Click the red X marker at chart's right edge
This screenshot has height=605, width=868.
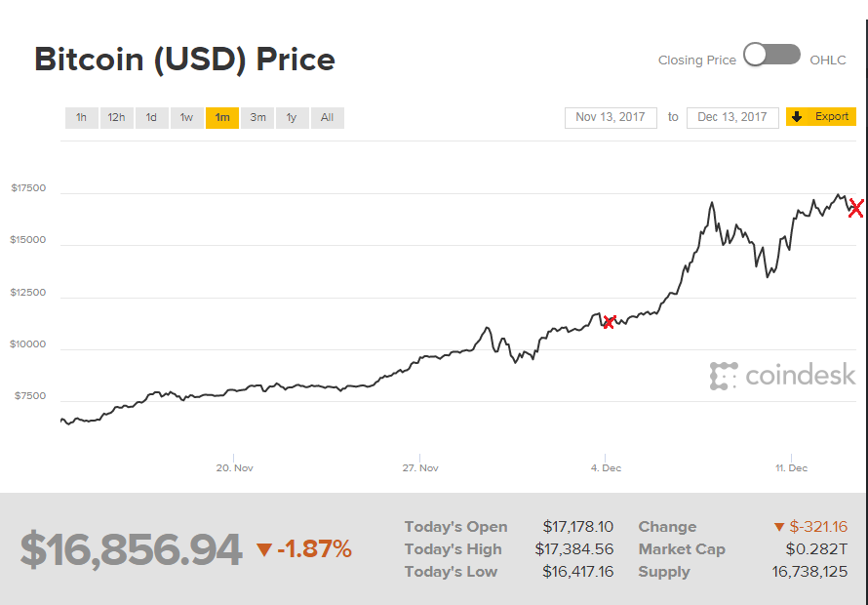(855, 208)
